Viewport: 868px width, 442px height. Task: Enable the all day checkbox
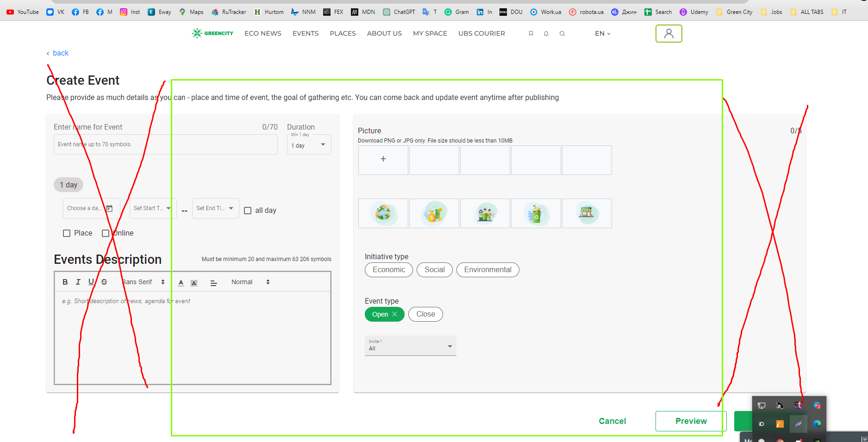(248, 210)
